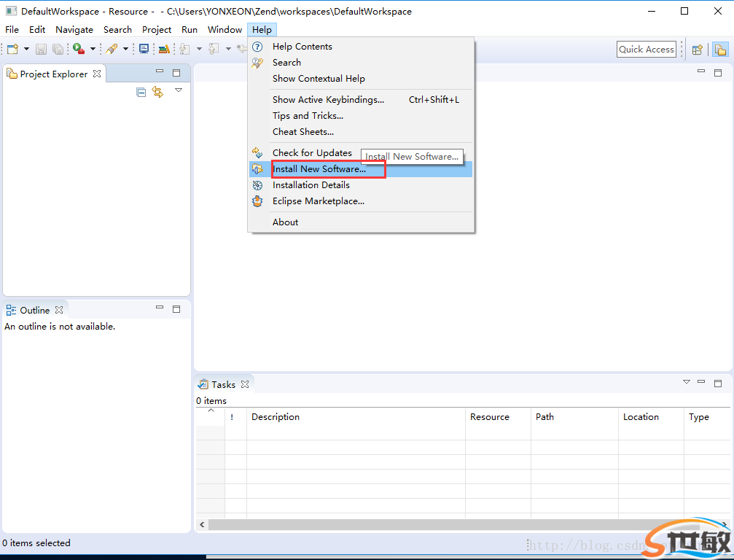Viewport: 734px width, 560px height.
Task: Click the Previous Annotation toolbar icon
Action: (214, 49)
